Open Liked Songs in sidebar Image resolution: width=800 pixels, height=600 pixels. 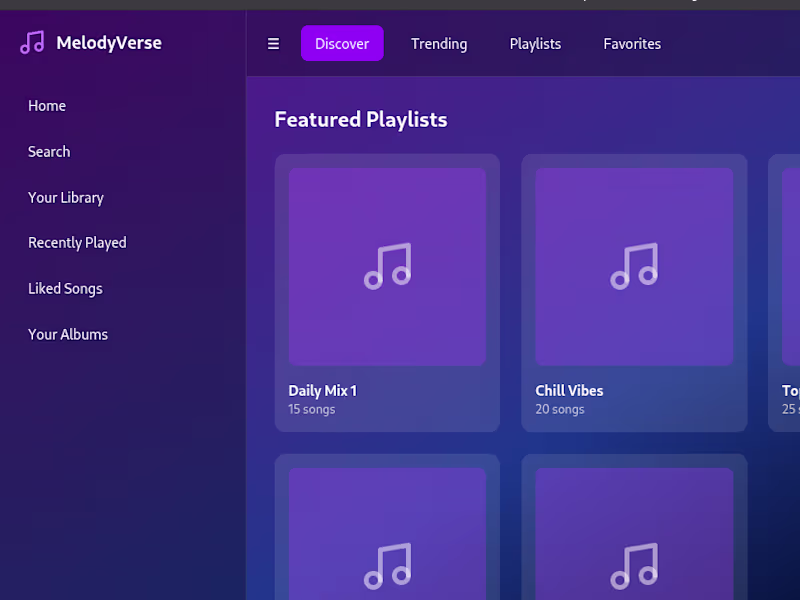tap(65, 288)
